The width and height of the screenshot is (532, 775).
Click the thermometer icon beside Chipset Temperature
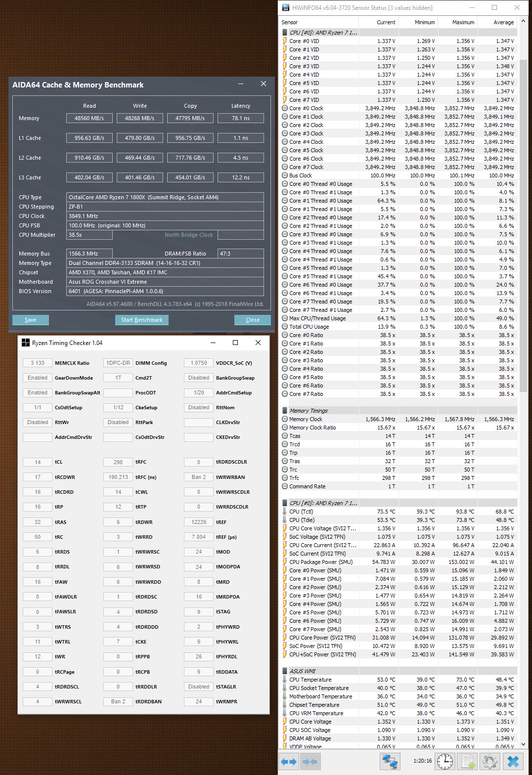(285, 705)
